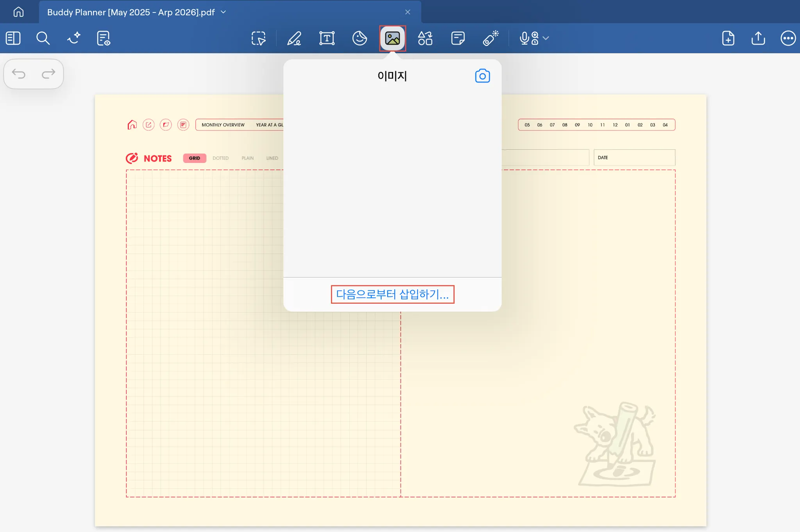
Task: Select the Laser pointer tool
Action: pyautogui.click(x=491, y=38)
